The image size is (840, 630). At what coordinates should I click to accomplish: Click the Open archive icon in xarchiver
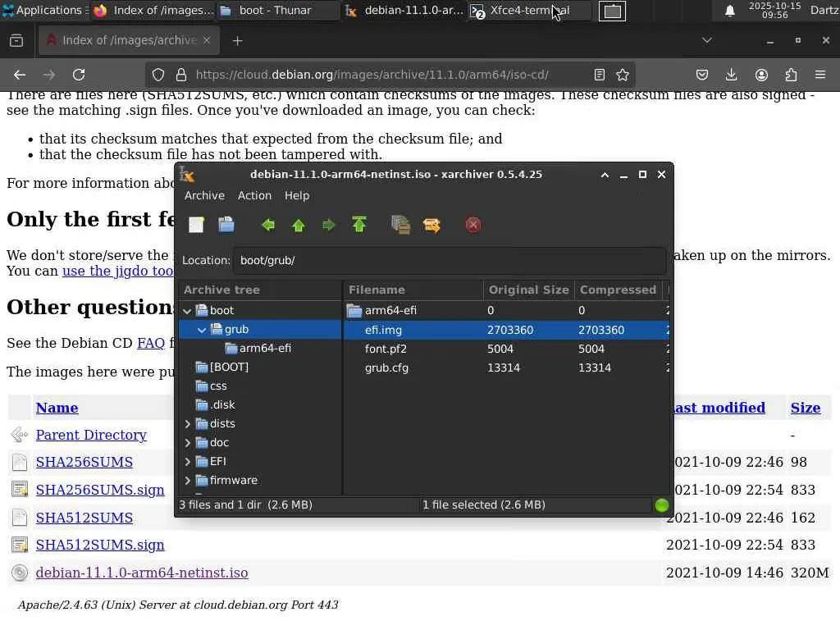226,225
